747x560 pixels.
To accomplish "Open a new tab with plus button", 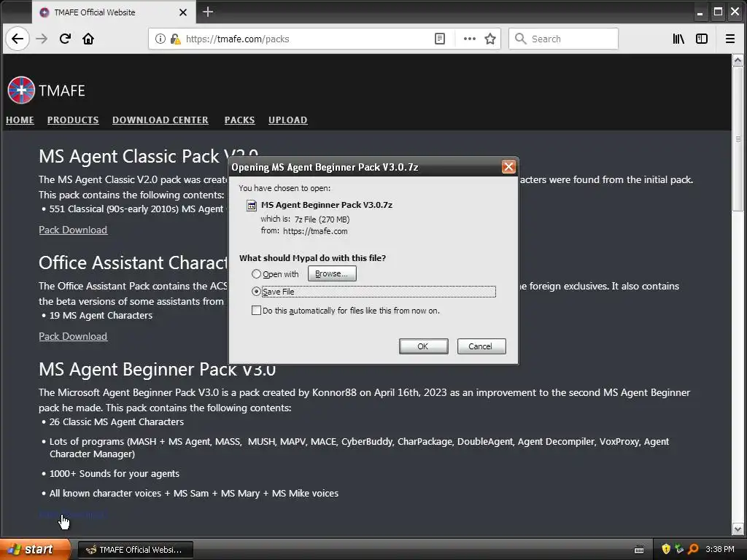I will point(208,12).
